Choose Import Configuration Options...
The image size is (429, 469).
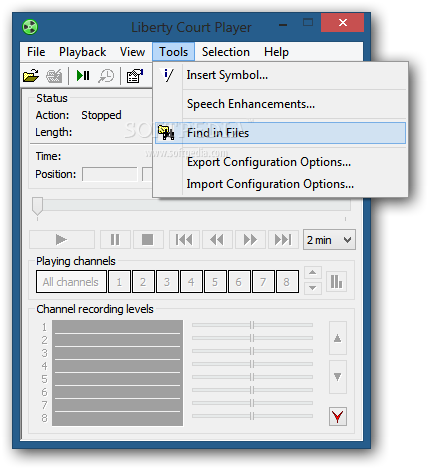point(280,184)
